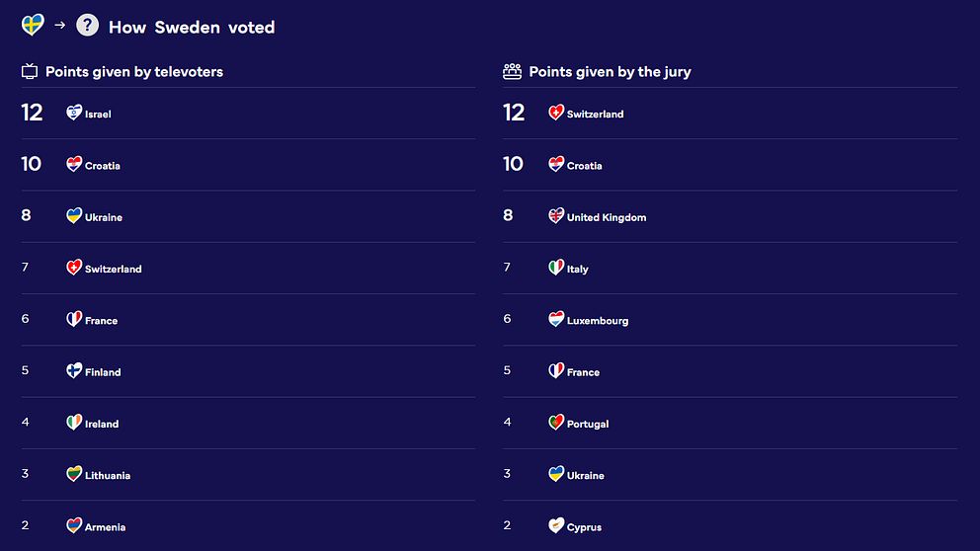This screenshot has height=551, width=980.
Task: Click the jury people icon
Action: tap(512, 71)
